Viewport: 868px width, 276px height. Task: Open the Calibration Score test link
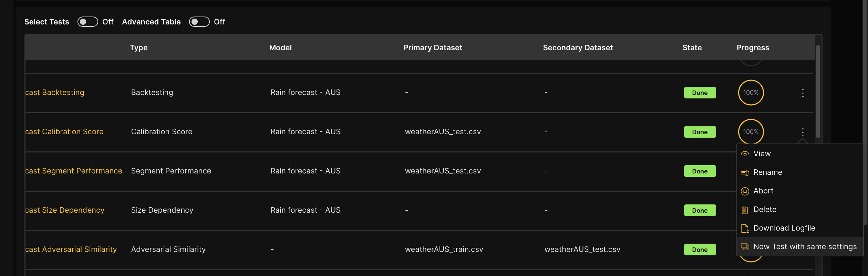64,131
